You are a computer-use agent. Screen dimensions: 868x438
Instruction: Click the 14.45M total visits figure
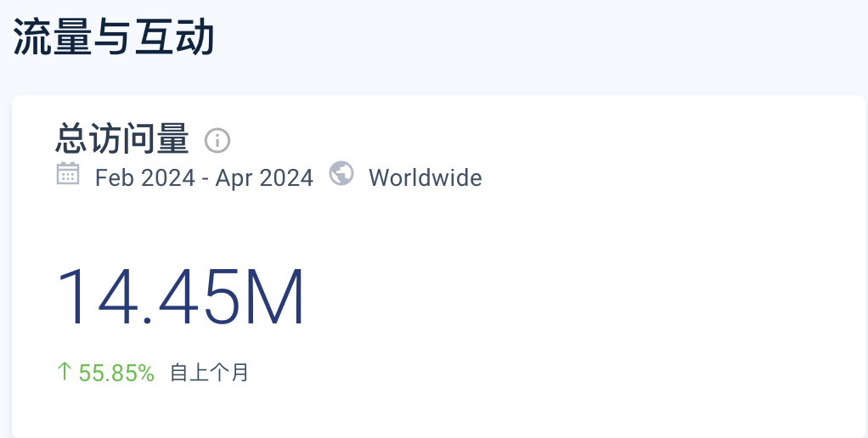[x=180, y=298]
